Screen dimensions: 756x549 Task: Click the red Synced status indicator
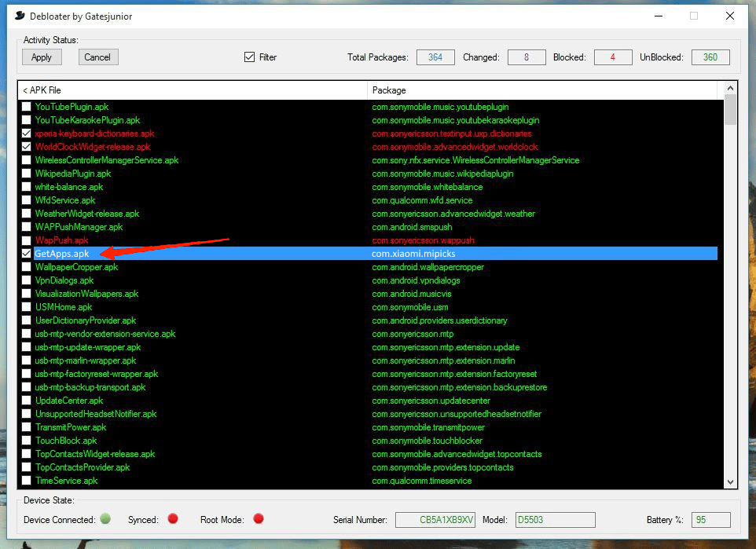click(172, 519)
